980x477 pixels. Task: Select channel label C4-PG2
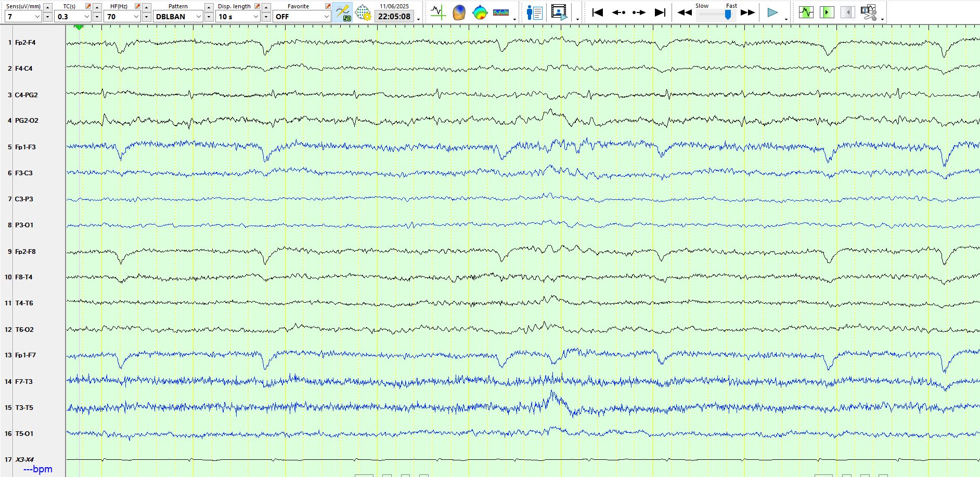(27, 95)
